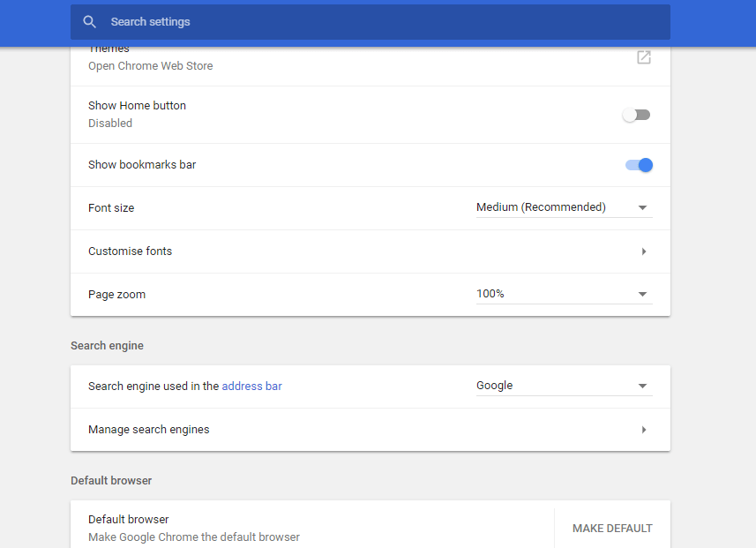
Task: Click the arrow icon beside Manage search engines
Action: point(644,430)
